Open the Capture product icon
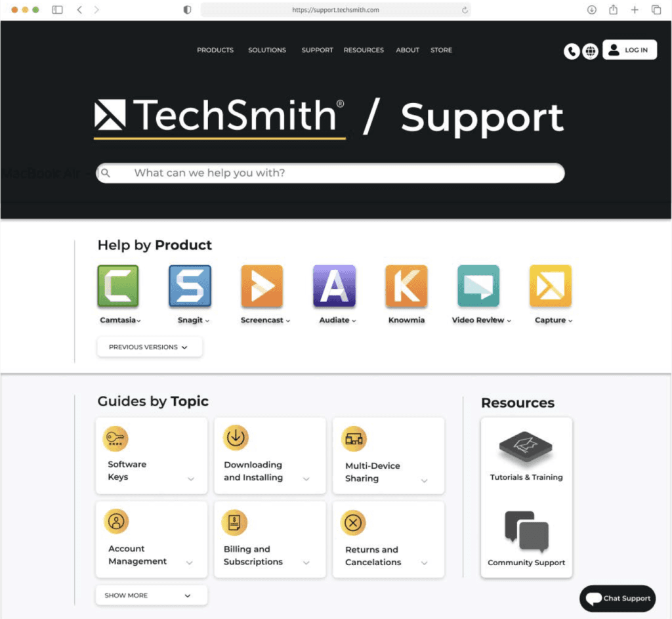Screen dimensions: 672x619 tap(551, 286)
